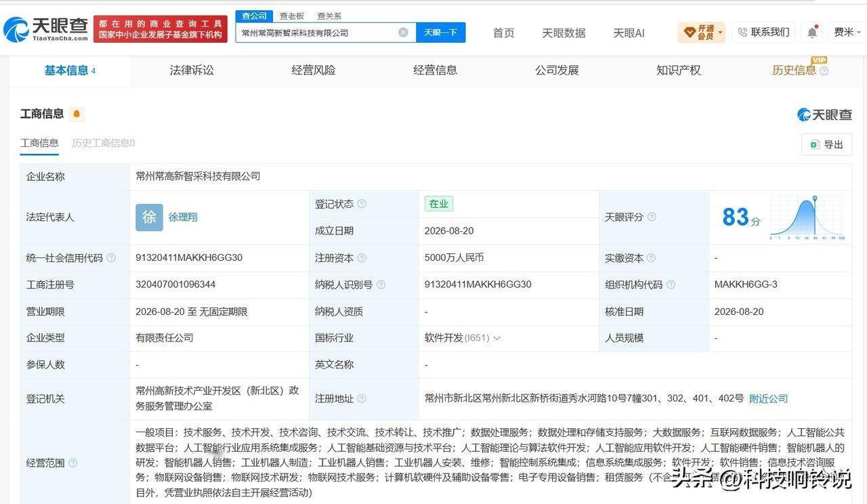
Task: Click the Excel icon on 导出 button
Action: click(815, 144)
